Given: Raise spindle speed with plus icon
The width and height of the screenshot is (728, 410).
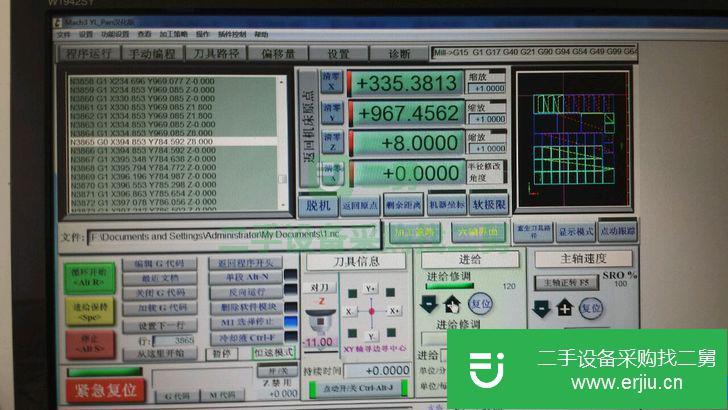Looking at the screenshot, I should (x=565, y=308).
